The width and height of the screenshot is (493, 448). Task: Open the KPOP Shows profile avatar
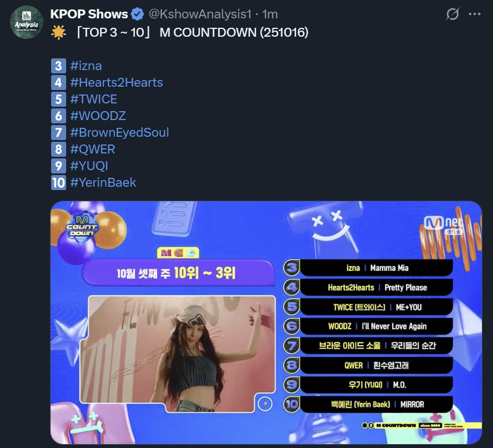27,22
